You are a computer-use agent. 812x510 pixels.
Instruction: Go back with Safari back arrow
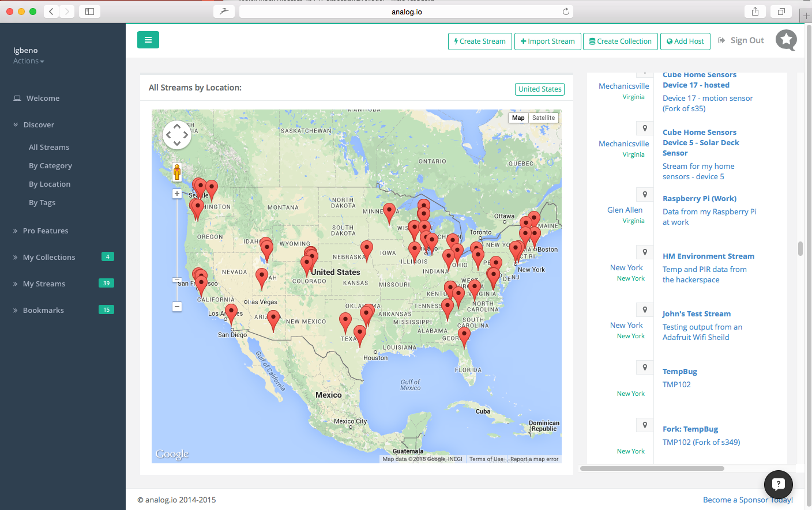pyautogui.click(x=51, y=12)
